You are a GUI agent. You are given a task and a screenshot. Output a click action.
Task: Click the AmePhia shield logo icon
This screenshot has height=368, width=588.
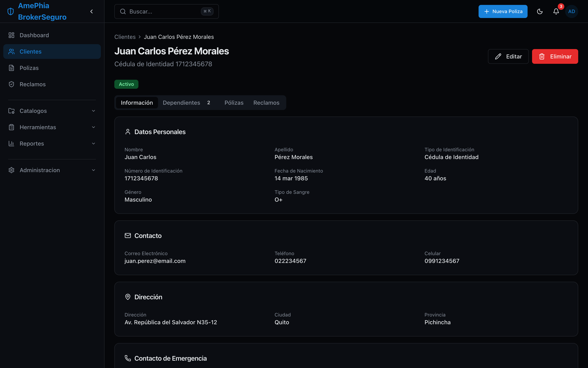pyautogui.click(x=11, y=11)
